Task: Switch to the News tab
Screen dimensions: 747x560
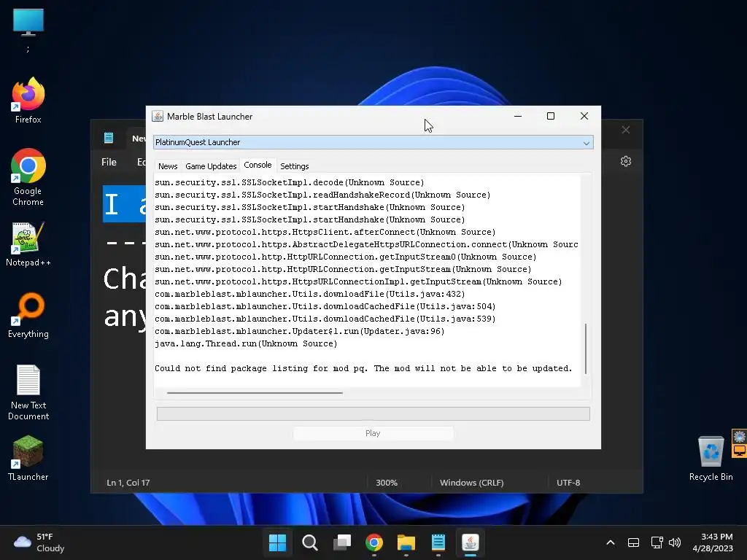Action: [x=168, y=166]
